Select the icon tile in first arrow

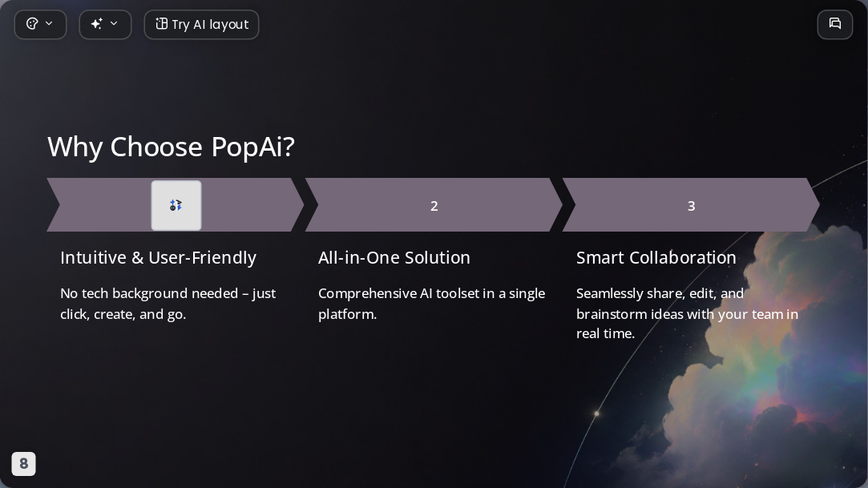click(x=176, y=205)
